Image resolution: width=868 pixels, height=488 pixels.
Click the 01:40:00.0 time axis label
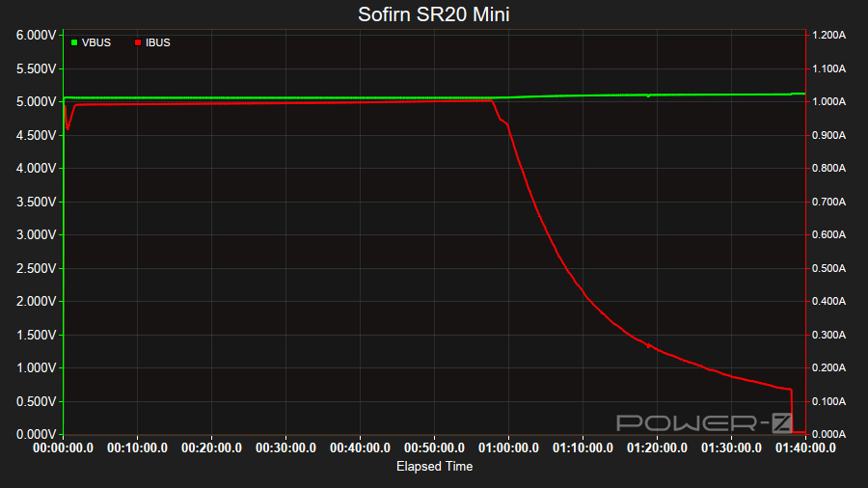pyautogui.click(x=805, y=448)
